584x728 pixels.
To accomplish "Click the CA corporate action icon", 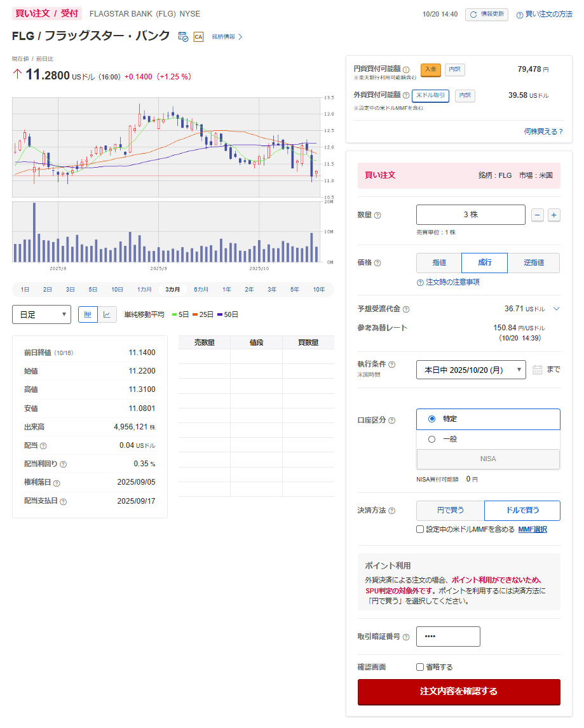I will [x=198, y=37].
